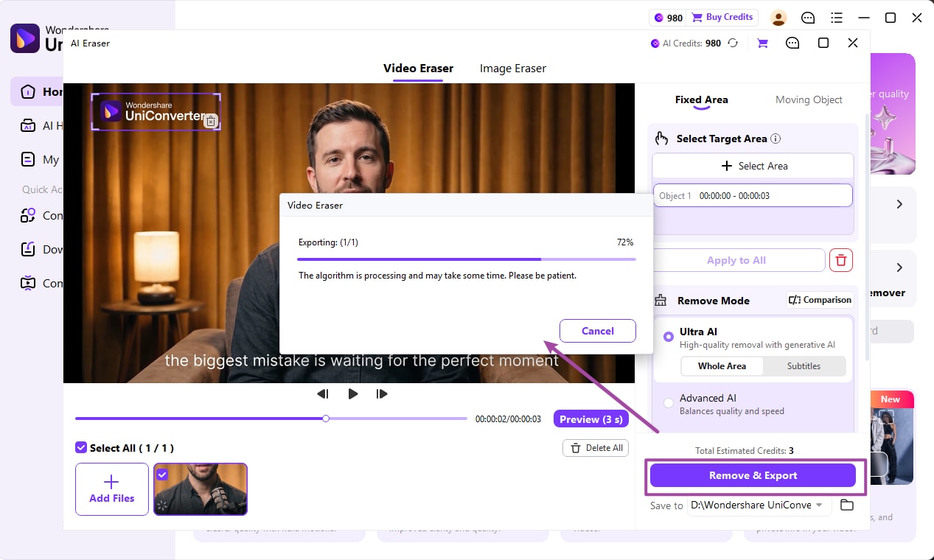The image size is (934, 560).
Task: Click the export progress bar
Action: point(467,259)
